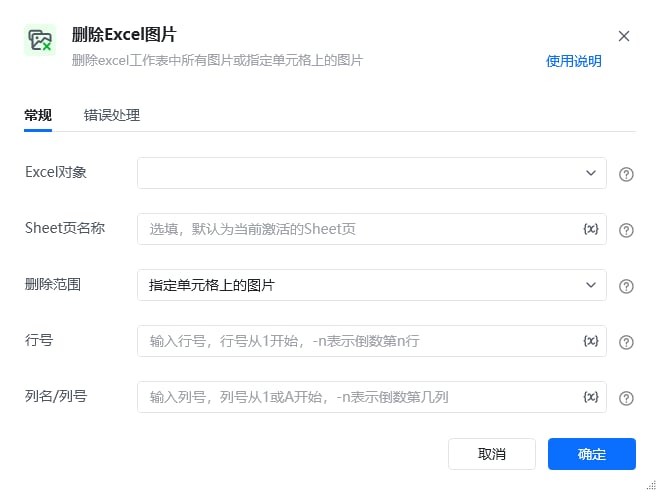This screenshot has width=660, height=494.
Task: Click help icon beside Excel对象
Action: point(626,174)
